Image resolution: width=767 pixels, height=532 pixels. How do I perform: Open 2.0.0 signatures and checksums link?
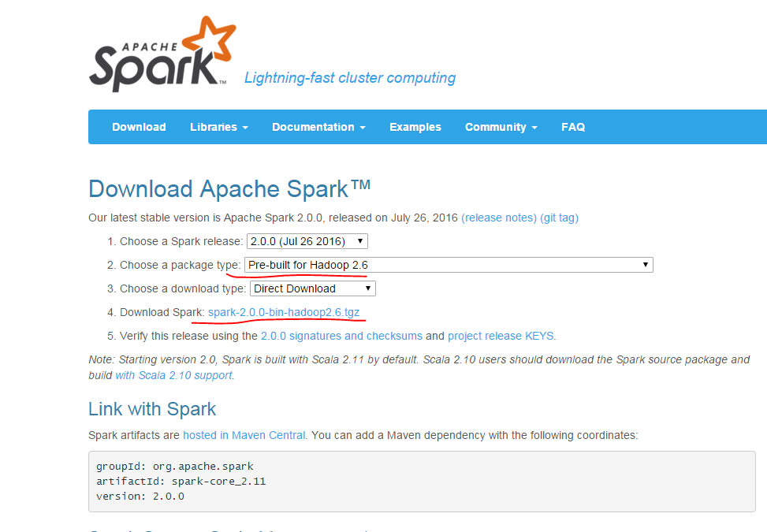(341, 336)
